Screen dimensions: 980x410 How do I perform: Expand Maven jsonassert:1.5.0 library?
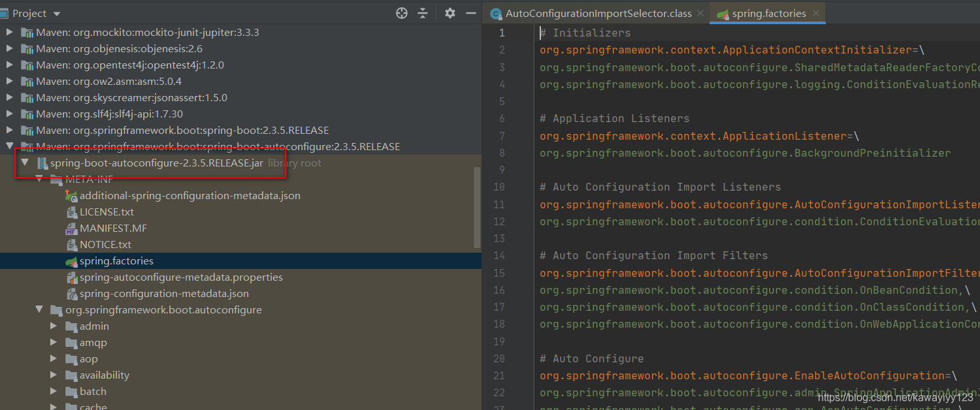[x=9, y=97]
